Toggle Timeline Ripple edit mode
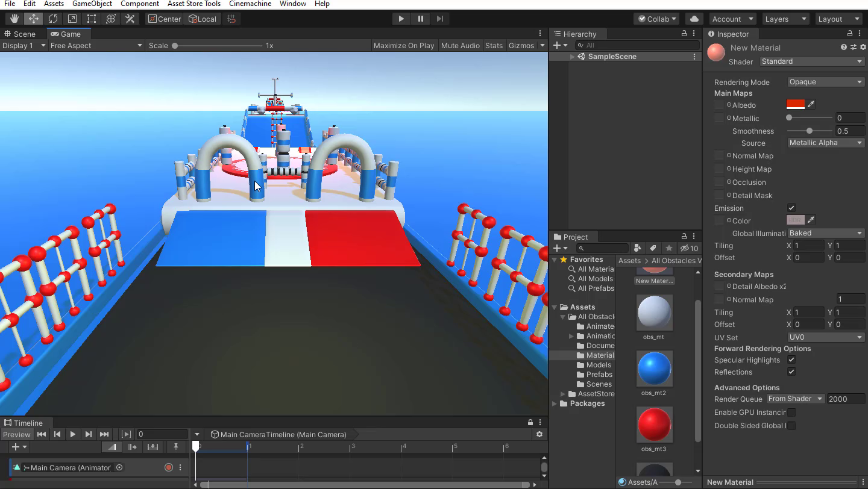The image size is (868, 489). [133, 447]
